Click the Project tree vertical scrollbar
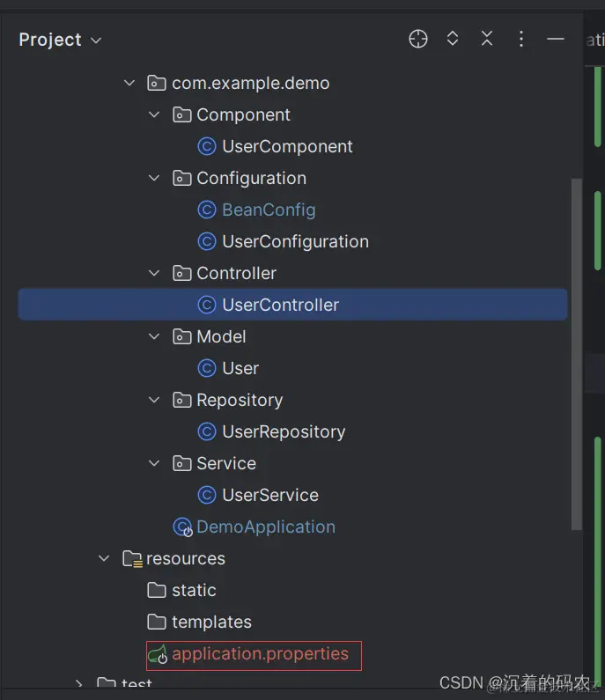605x700 pixels. (x=577, y=352)
